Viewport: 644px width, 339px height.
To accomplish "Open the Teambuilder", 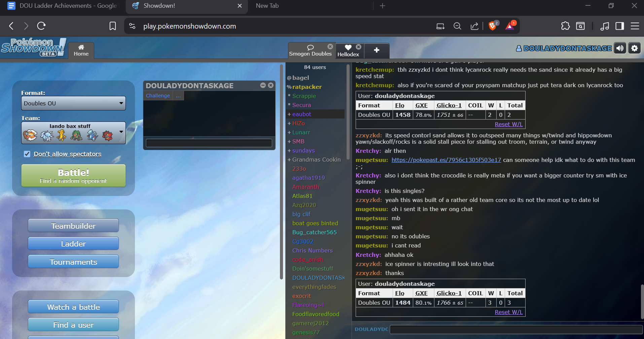I will [x=73, y=226].
